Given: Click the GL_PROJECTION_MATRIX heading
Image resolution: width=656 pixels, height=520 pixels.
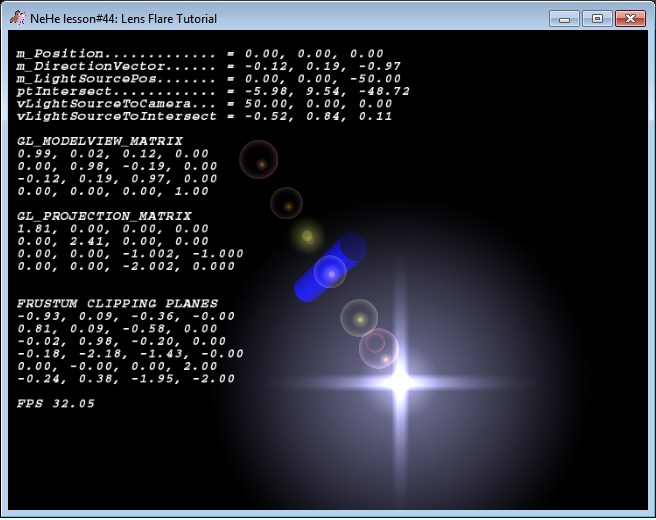Looking at the screenshot, I should pos(104,216).
